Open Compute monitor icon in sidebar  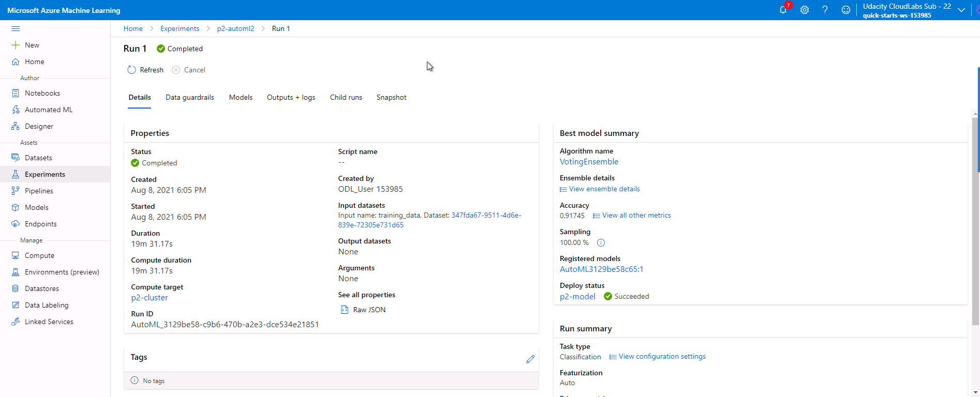coord(16,255)
